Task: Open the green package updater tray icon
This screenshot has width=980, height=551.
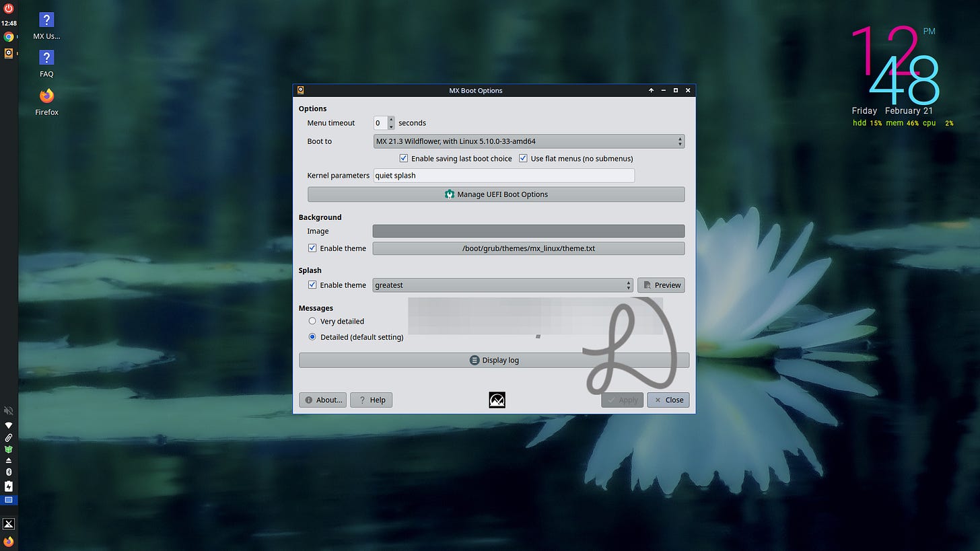Action: pyautogui.click(x=9, y=449)
